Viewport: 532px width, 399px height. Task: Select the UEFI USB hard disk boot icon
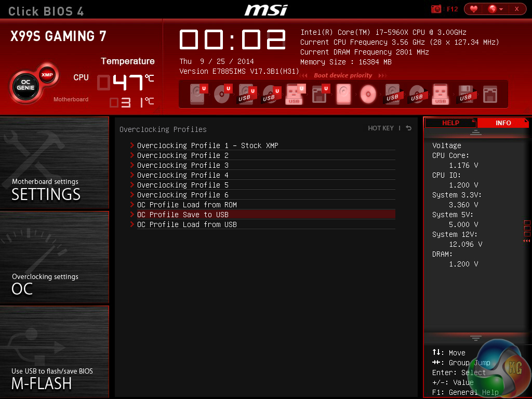click(247, 95)
